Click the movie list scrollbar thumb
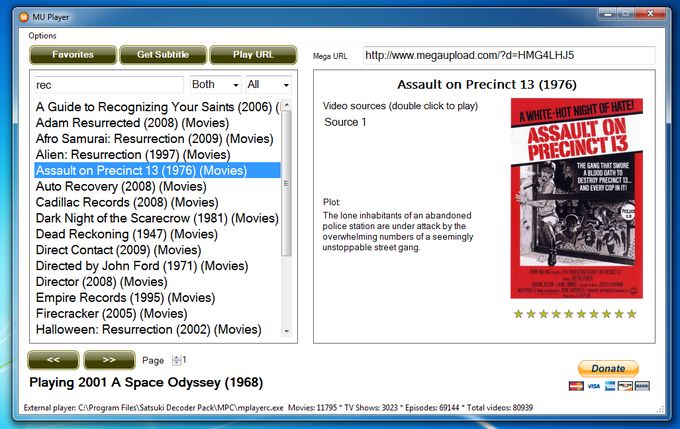Viewport: 680px width, 429px height. 286,183
